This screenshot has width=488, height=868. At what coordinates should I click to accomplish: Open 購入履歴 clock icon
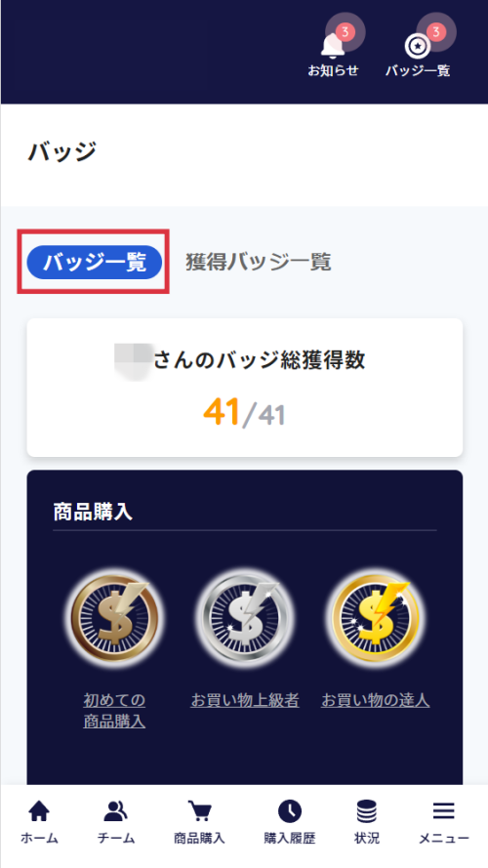click(289, 812)
